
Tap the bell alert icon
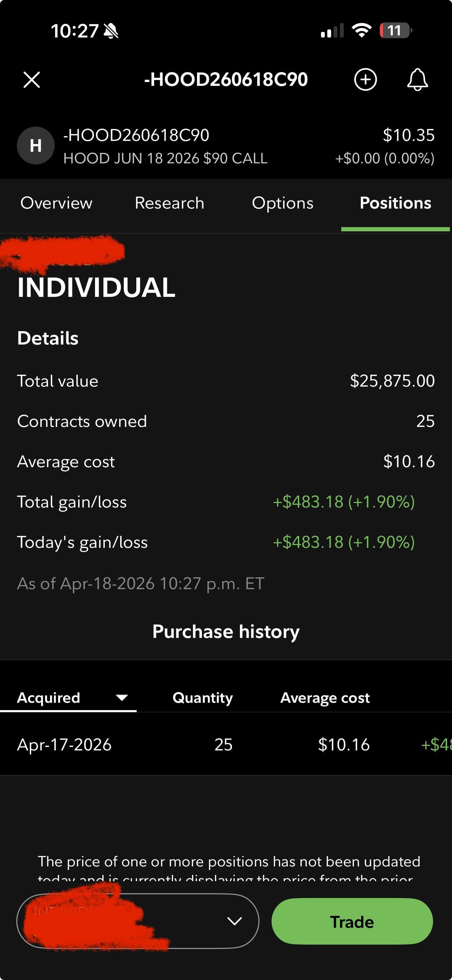tap(417, 80)
